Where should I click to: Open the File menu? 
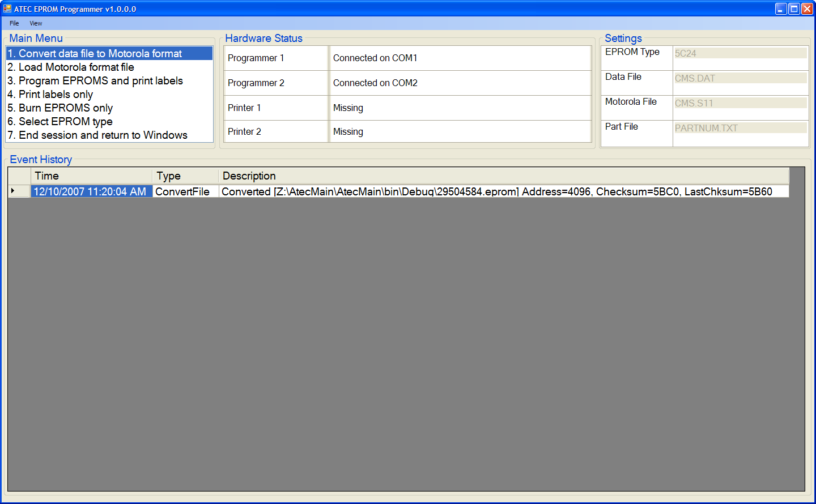click(14, 23)
